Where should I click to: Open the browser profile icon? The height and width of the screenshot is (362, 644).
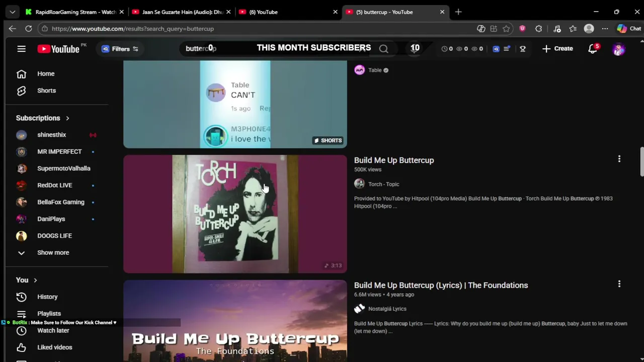coord(589,29)
